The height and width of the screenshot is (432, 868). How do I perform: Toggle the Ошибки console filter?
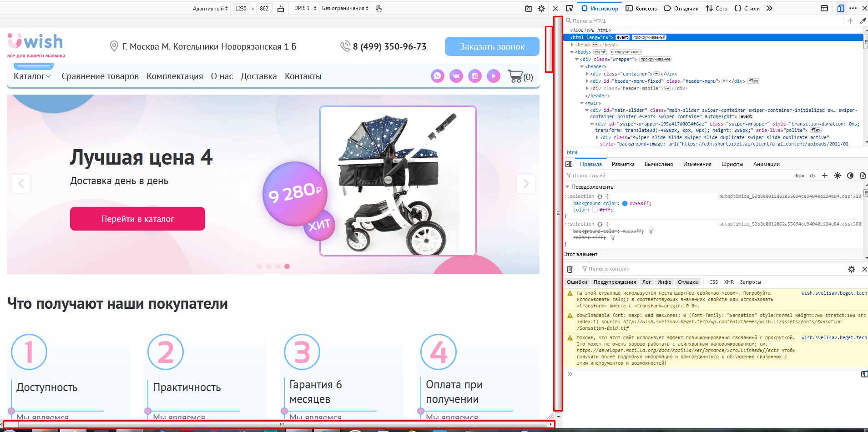(x=577, y=282)
